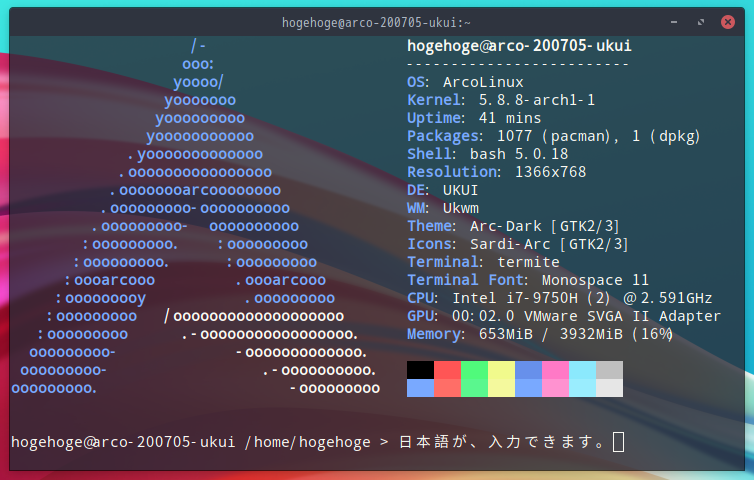Image resolution: width=754 pixels, height=480 pixels.
Task: Click the Terminal: termite line
Action: point(483,262)
